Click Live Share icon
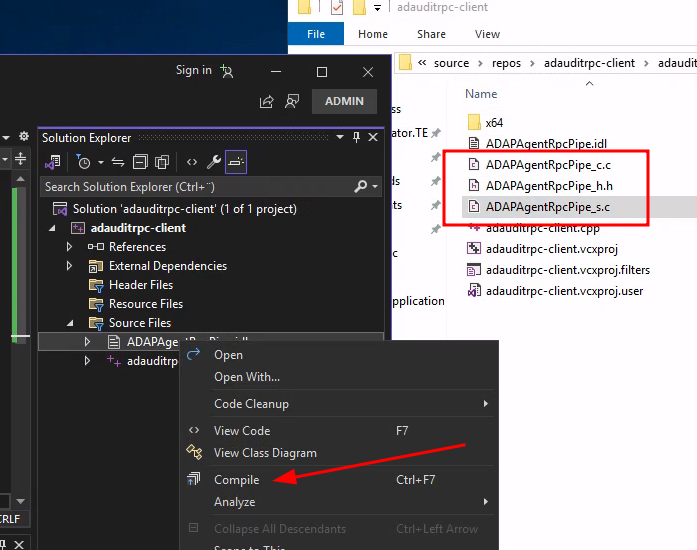The image size is (697, 550). coord(267,102)
